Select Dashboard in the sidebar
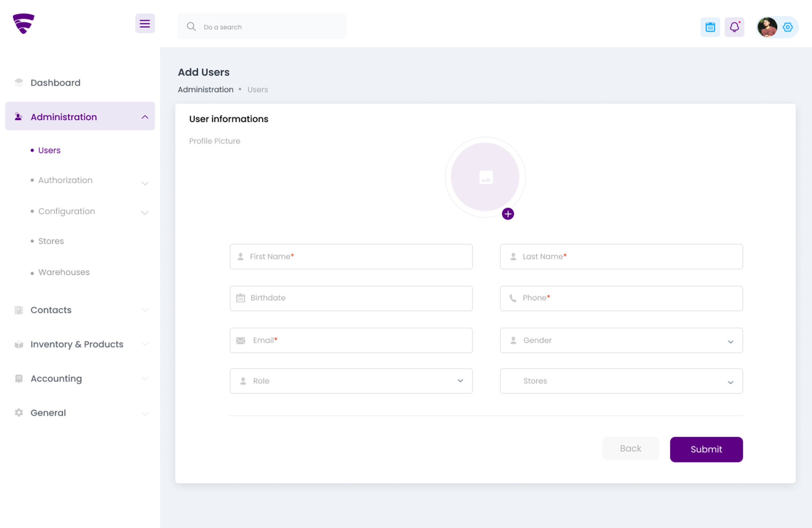The width and height of the screenshot is (812, 528). [56, 83]
